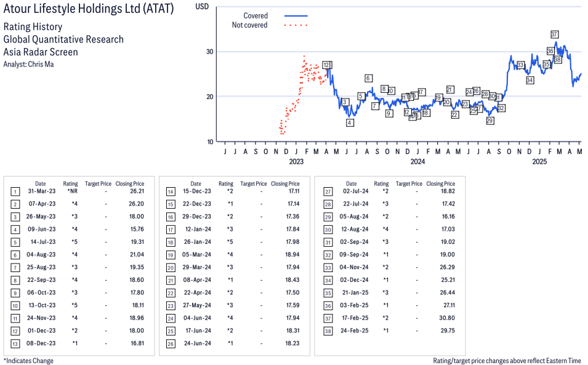
Task: Click the '08-Dec-23' date cell
Action: [41, 343]
